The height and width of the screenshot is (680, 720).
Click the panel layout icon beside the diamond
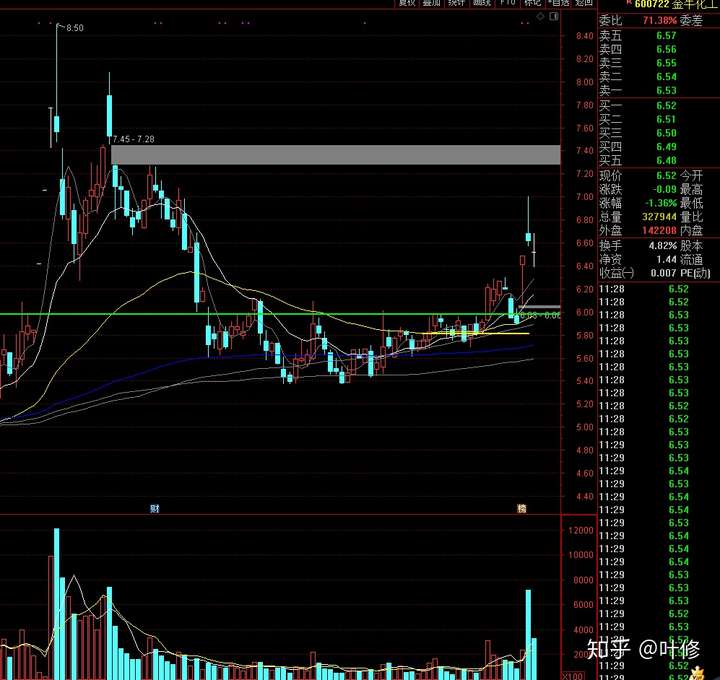click(554, 17)
